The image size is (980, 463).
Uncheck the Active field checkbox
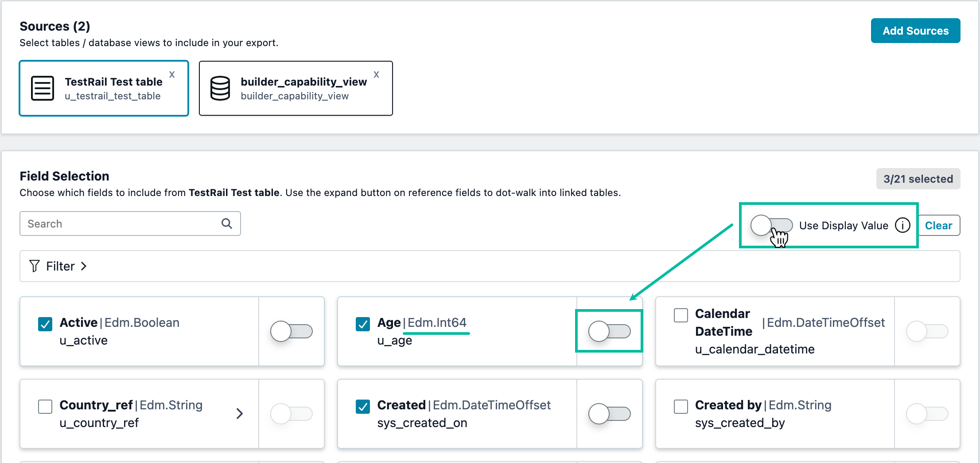(45, 324)
